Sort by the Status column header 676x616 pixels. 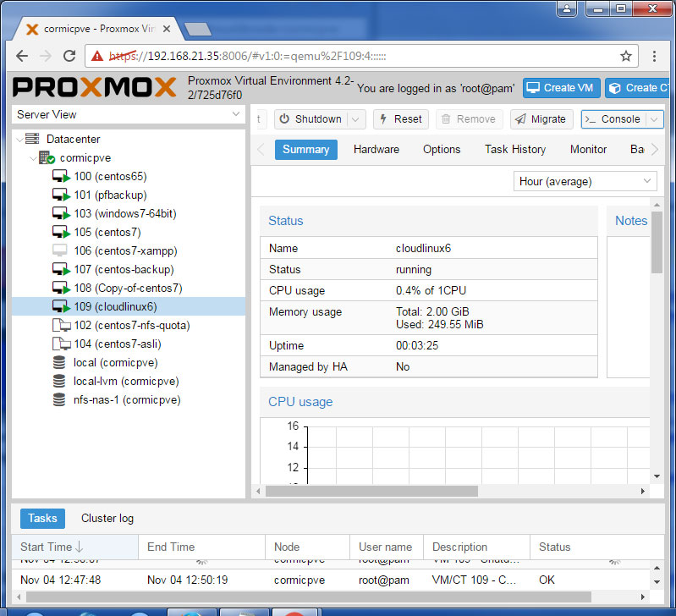point(597,547)
